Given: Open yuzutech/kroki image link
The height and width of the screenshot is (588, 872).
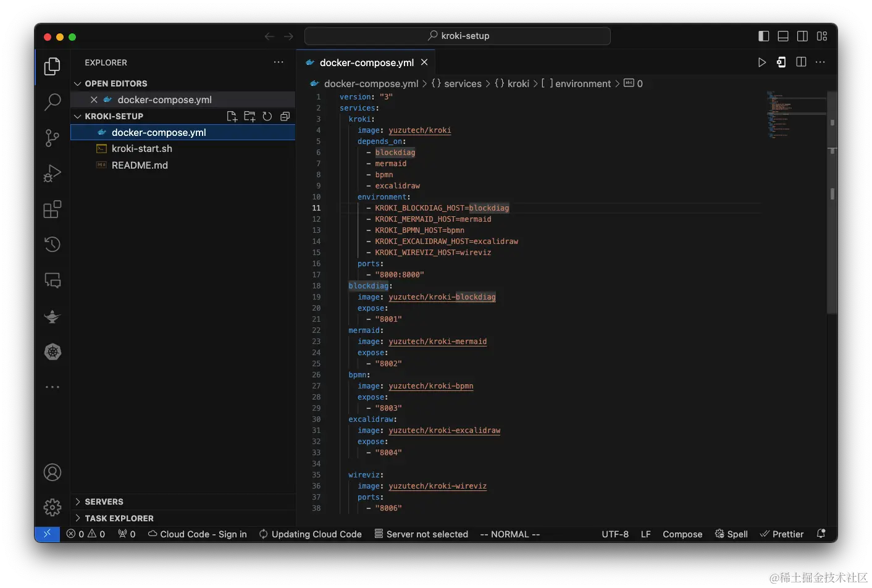Looking at the screenshot, I should coord(420,130).
